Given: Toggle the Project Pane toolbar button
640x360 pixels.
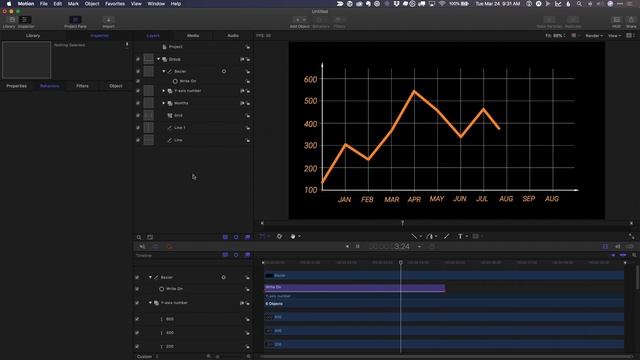Looking at the screenshot, I should (x=75, y=20).
